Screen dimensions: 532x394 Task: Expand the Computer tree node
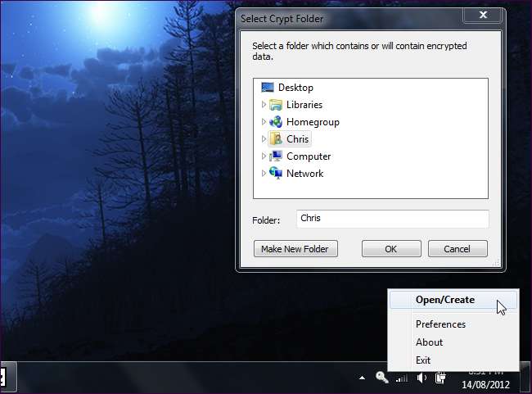(264, 156)
